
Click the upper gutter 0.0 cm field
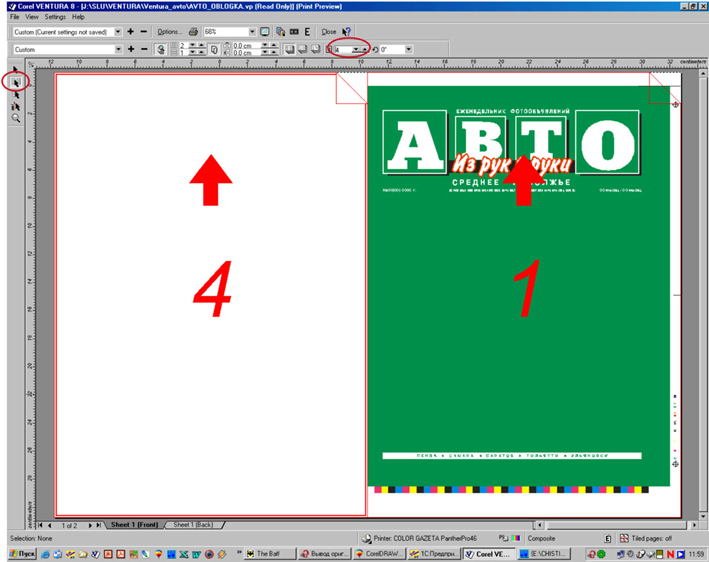point(246,46)
